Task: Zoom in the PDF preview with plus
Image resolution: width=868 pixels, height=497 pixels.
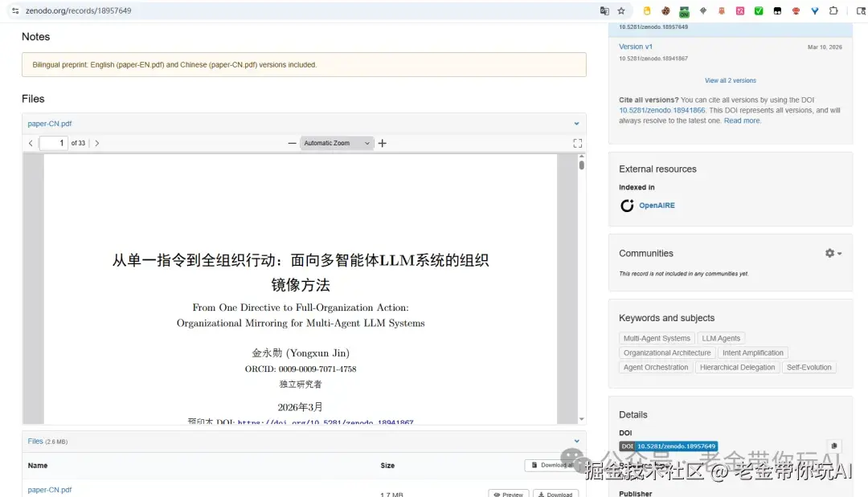Action: (x=382, y=143)
